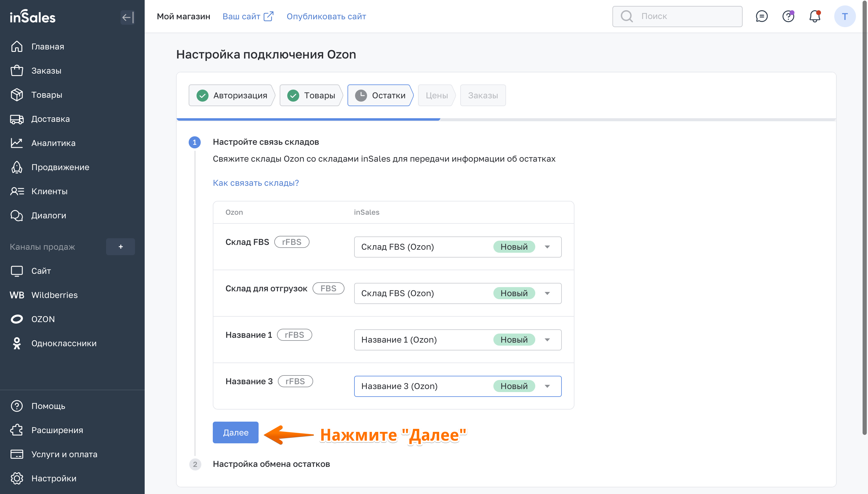
Task: Click the Опубликовать сайт link
Action: click(x=326, y=16)
